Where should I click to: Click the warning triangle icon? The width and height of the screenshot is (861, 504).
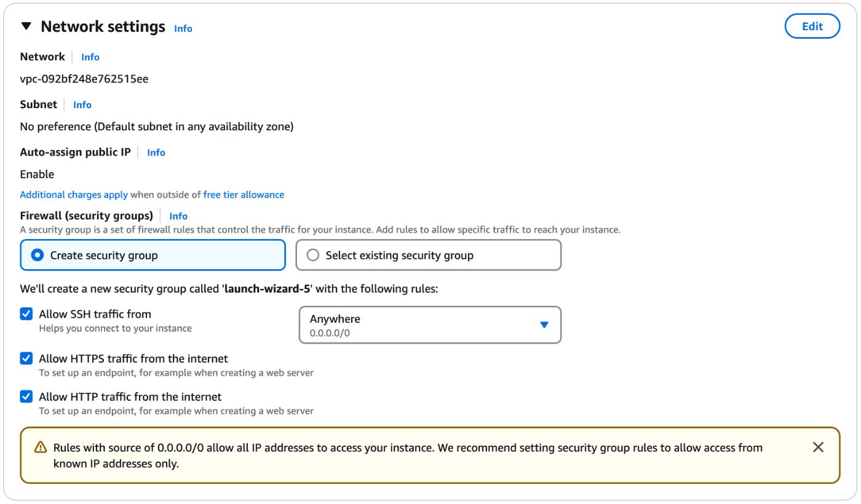tap(41, 447)
